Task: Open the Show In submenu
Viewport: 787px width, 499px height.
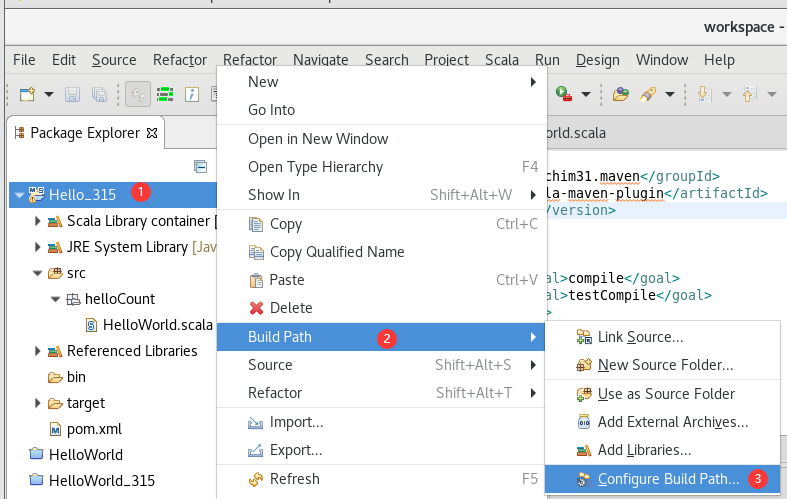Action: (381, 195)
